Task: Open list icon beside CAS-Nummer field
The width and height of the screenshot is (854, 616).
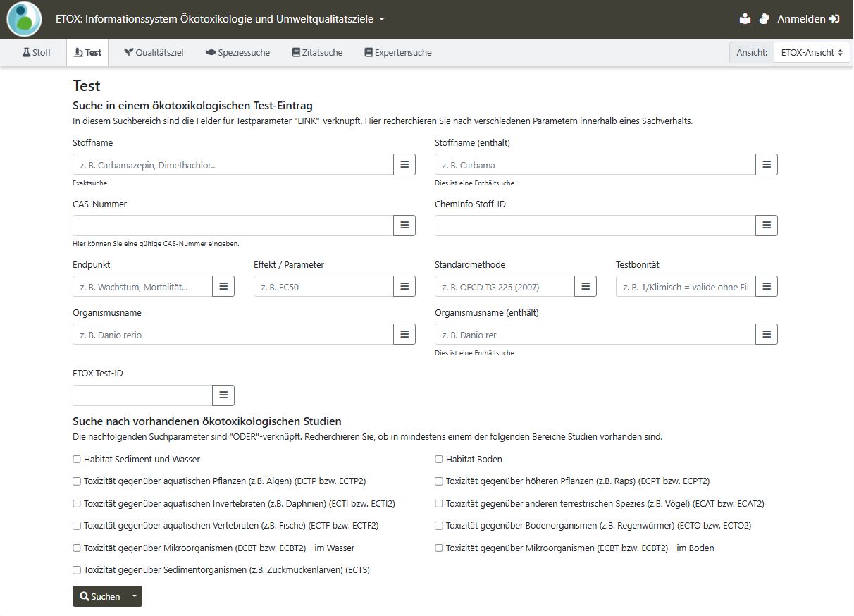Action: 404,226
